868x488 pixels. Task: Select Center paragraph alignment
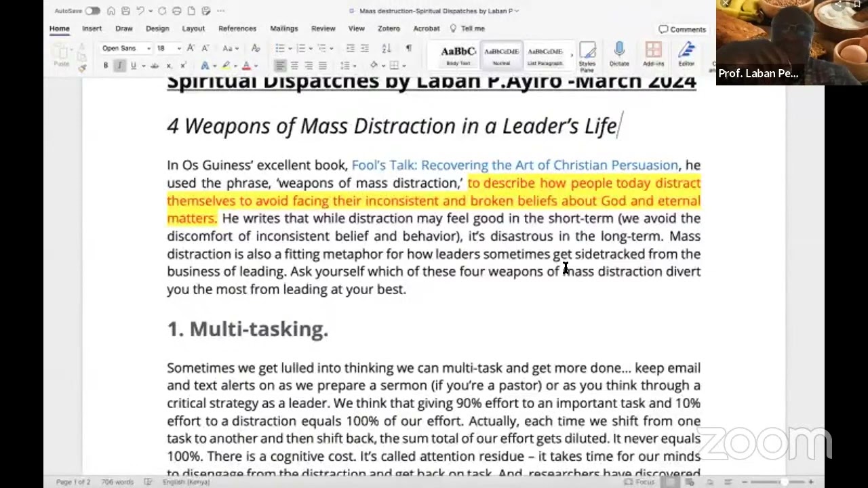click(x=294, y=66)
